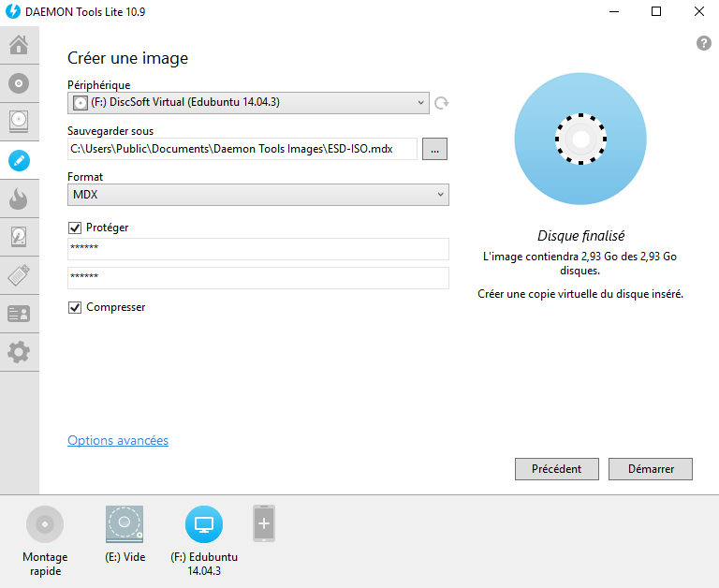Click the Démarrer button
The width and height of the screenshot is (719, 588).
tap(650, 469)
